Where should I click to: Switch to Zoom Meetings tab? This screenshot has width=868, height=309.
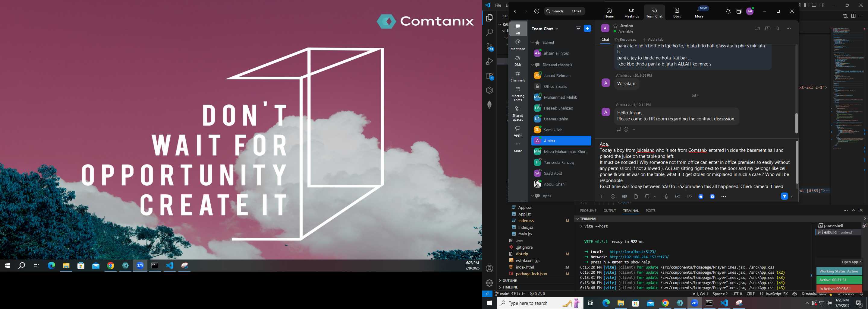631,12
